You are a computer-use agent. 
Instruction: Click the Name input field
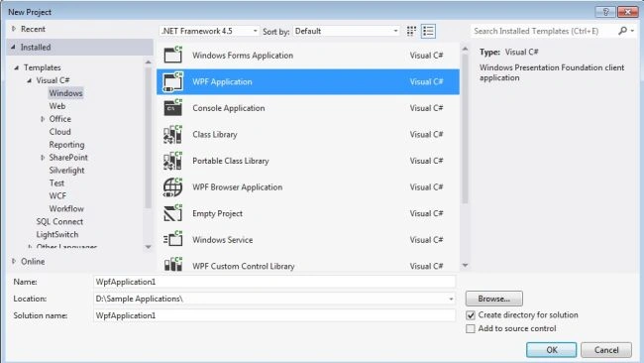click(x=274, y=282)
